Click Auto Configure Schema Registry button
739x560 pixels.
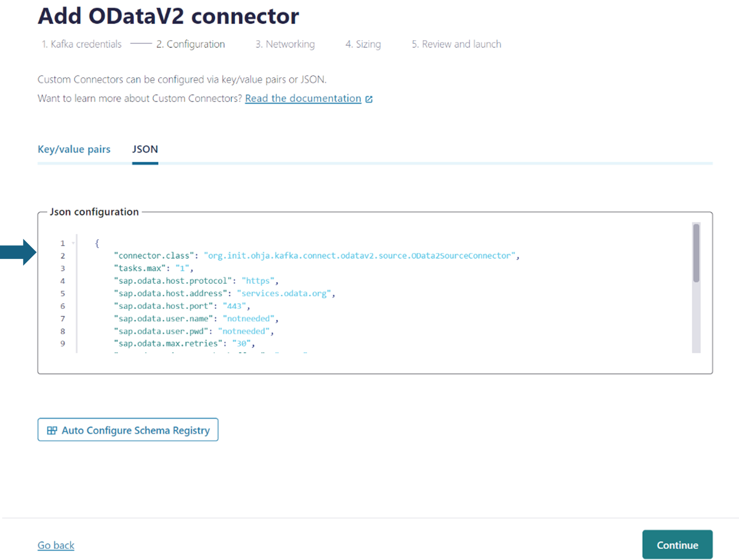pyautogui.click(x=128, y=430)
